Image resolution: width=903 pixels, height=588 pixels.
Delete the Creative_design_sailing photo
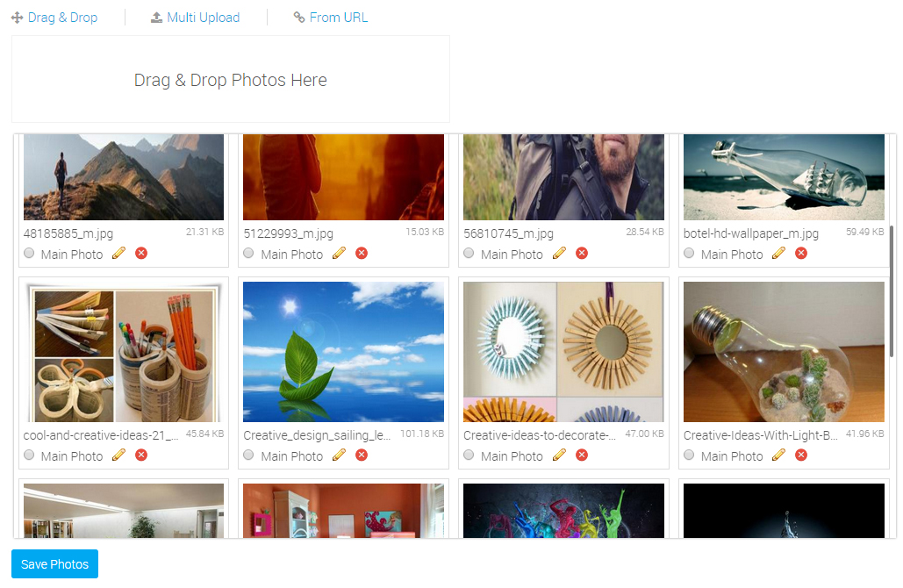coord(361,455)
